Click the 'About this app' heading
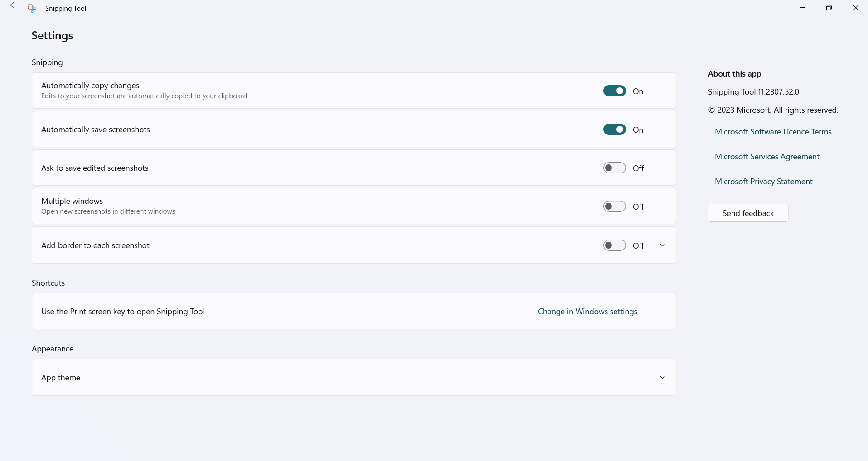 tap(734, 74)
